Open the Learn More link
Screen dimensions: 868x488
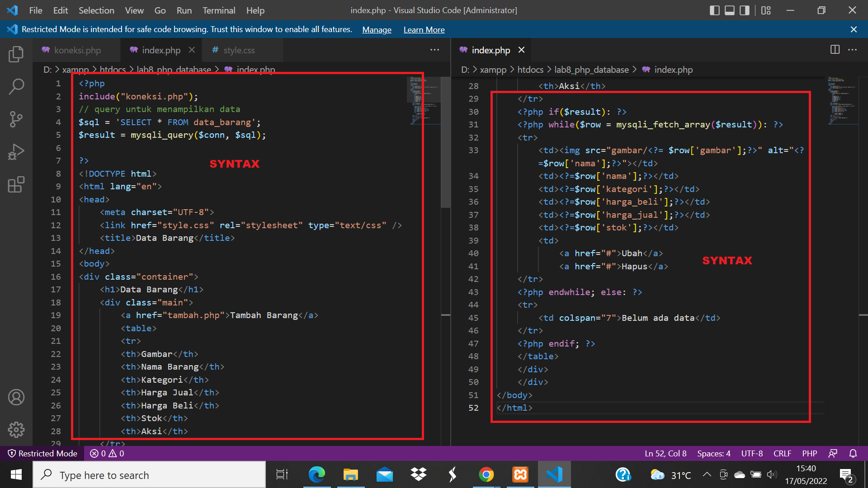(424, 29)
